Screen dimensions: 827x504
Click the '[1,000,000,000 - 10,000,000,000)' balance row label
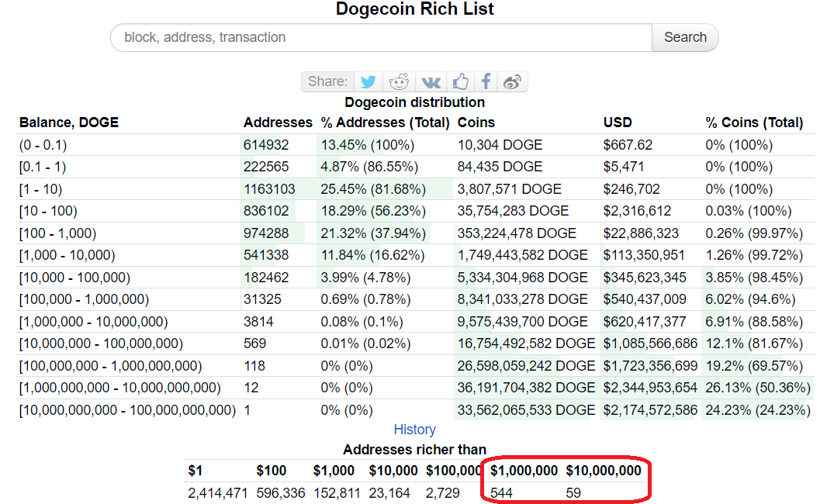[120, 388]
